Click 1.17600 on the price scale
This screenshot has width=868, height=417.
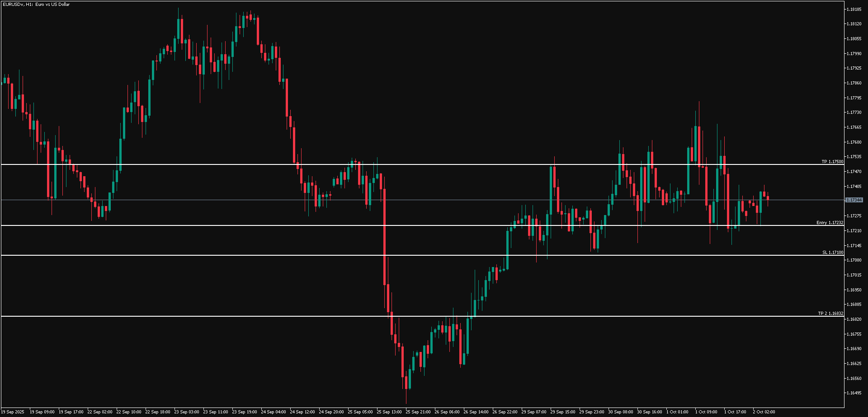pos(854,142)
